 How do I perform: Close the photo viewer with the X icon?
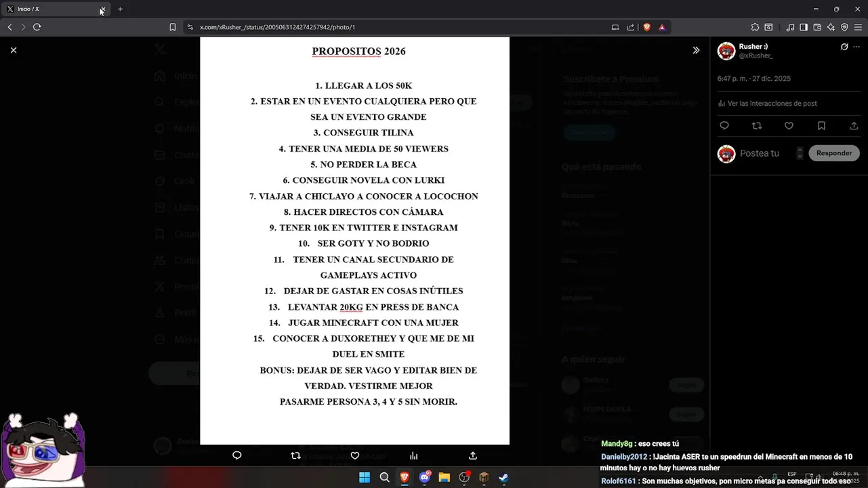14,50
